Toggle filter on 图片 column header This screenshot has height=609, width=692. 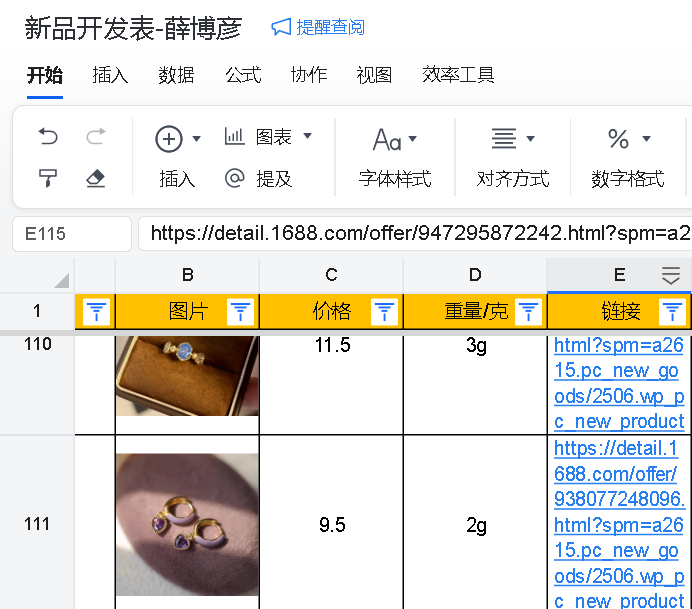(x=241, y=312)
